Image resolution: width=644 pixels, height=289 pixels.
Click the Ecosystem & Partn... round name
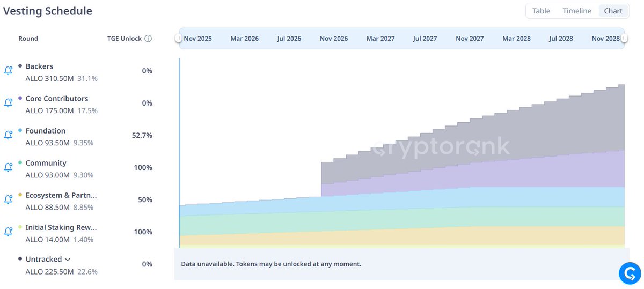[x=61, y=195]
